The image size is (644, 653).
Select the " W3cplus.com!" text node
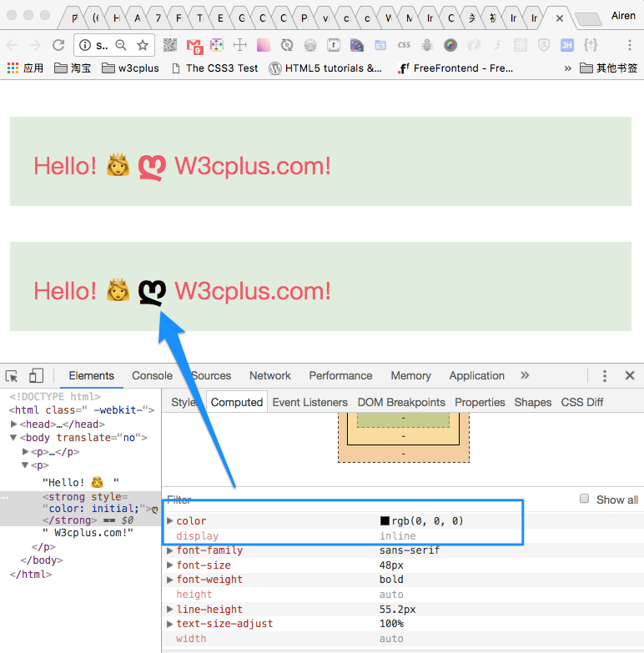pyautogui.click(x=88, y=533)
